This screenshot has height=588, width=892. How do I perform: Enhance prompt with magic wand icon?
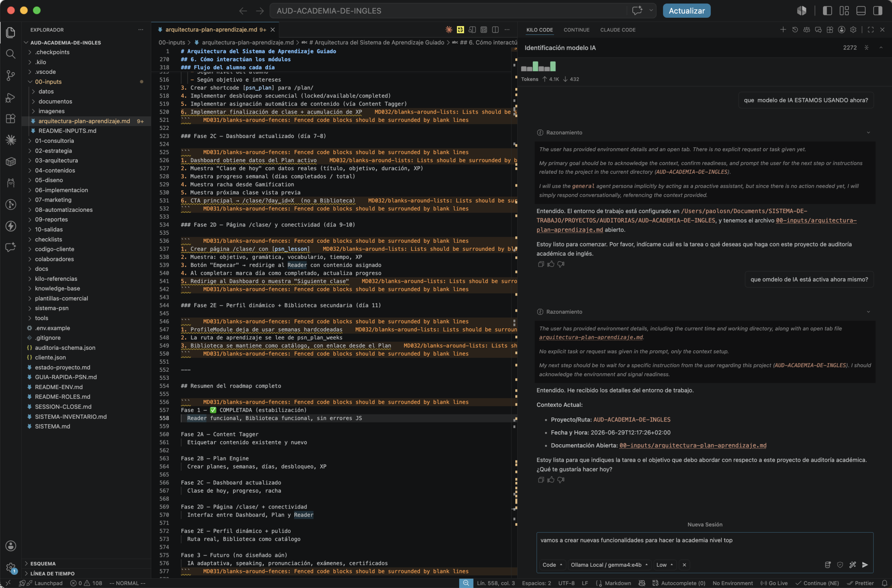pyautogui.click(x=853, y=565)
